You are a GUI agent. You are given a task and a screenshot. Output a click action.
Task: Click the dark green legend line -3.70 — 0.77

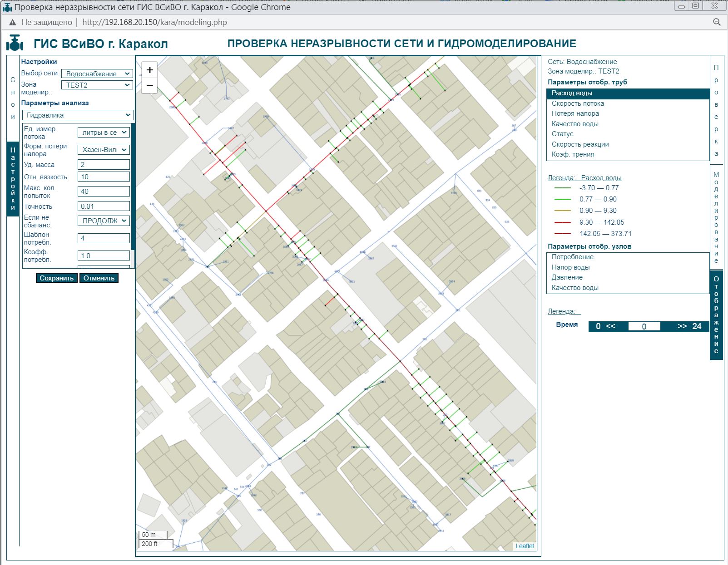(x=563, y=188)
